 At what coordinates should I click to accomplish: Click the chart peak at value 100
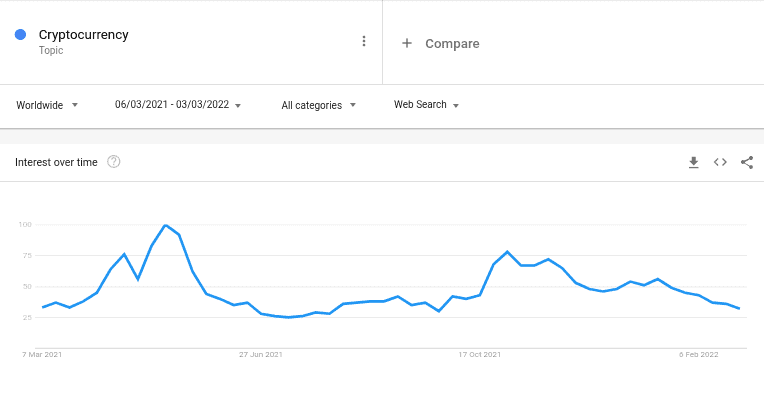[166, 225]
